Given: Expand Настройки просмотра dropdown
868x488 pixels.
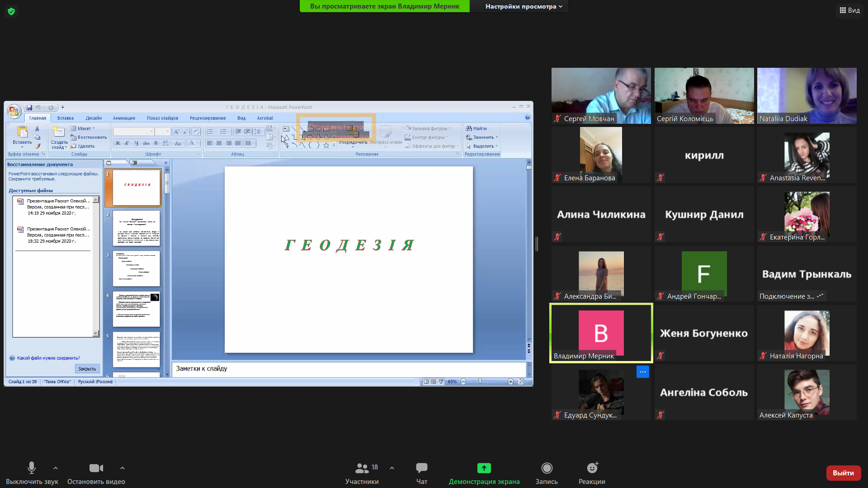Looking at the screenshot, I should [x=524, y=6].
